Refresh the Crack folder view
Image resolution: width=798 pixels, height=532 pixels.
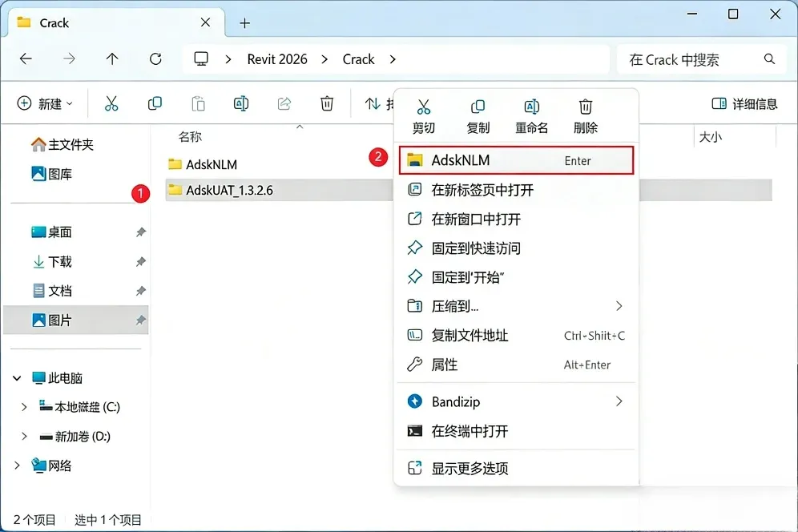click(x=155, y=59)
